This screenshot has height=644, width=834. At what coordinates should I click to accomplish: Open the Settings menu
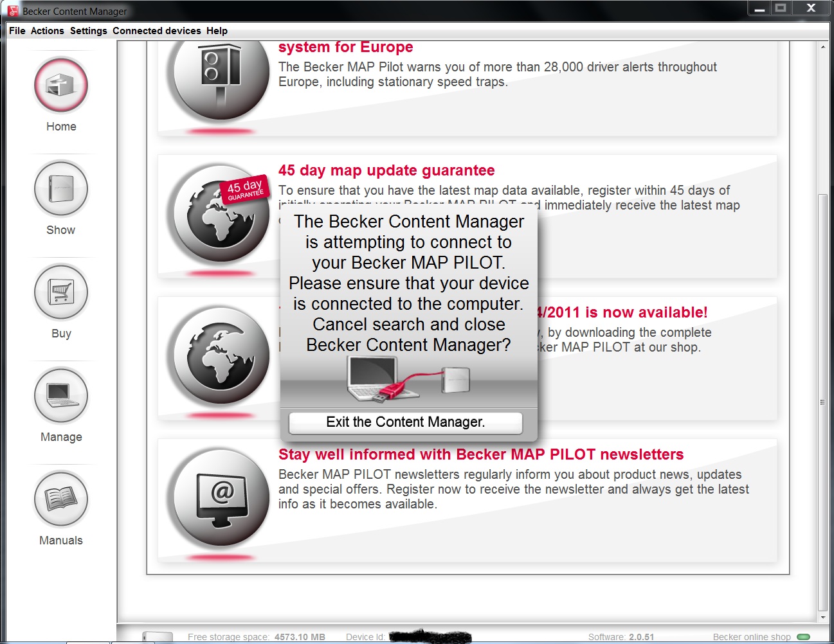[89, 31]
